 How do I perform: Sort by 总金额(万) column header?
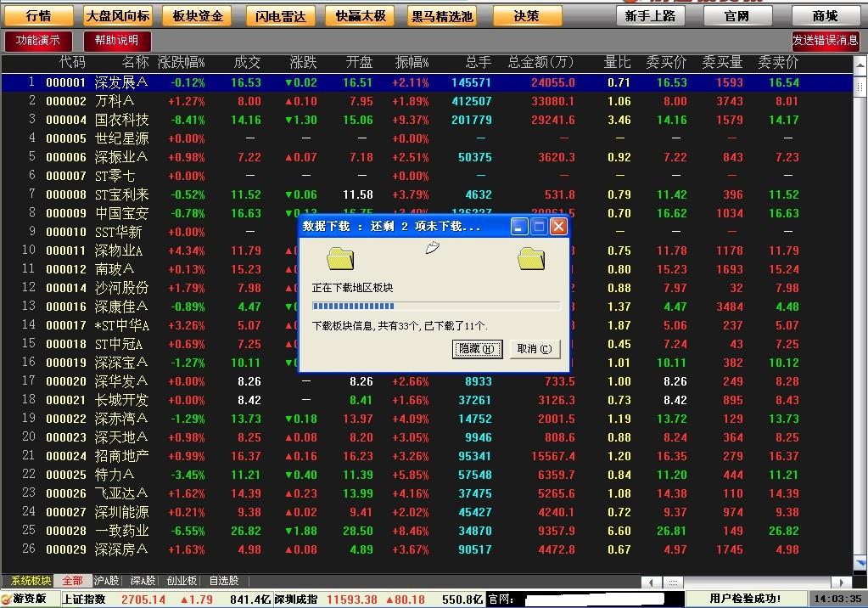(540, 62)
